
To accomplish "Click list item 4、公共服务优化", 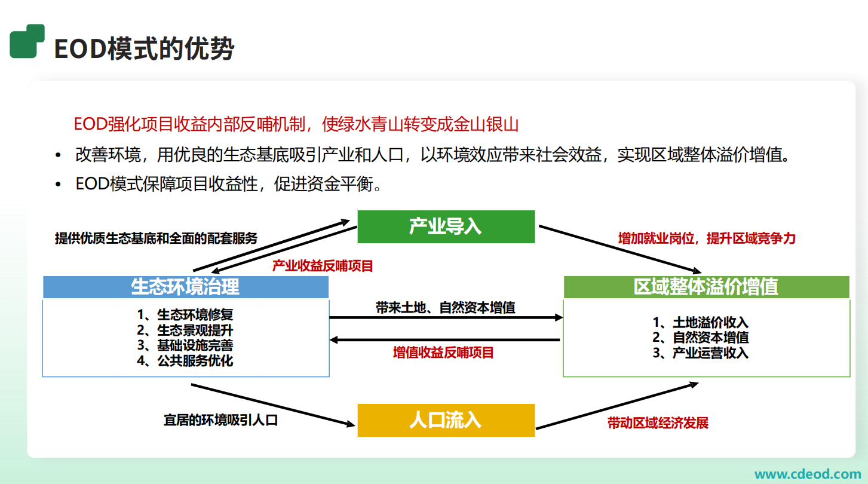I will pyautogui.click(x=185, y=361).
